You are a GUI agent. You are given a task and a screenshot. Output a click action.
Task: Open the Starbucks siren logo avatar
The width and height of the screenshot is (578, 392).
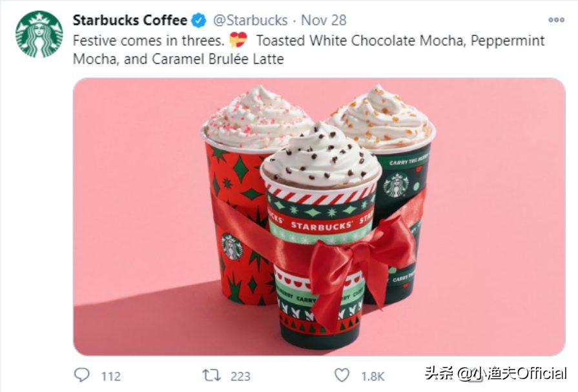[x=39, y=34]
